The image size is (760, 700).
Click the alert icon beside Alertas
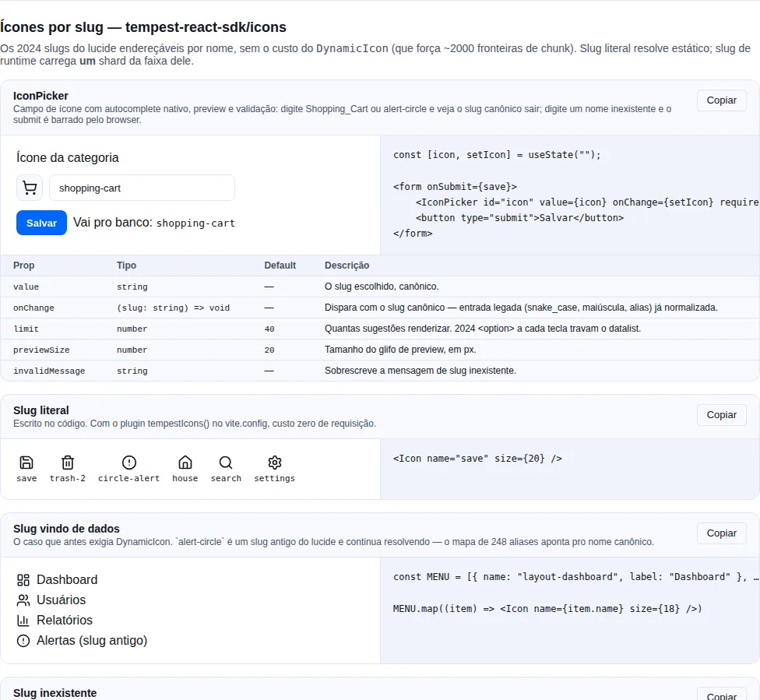(23, 641)
